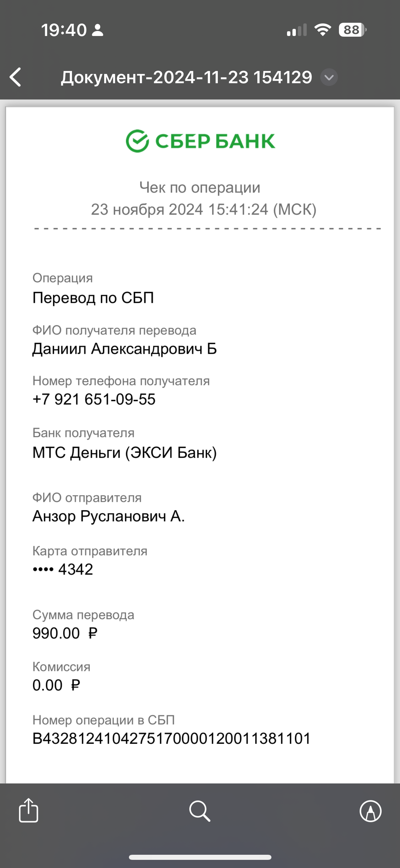The width and height of the screenshot is (400, 868).
Task: Tap the SBP operation number text
Action: click(x=171, y=739)
